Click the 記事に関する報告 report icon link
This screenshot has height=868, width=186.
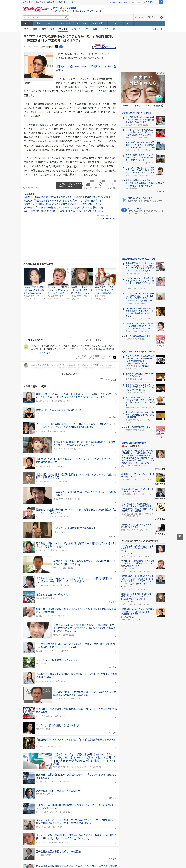point(31,188)
